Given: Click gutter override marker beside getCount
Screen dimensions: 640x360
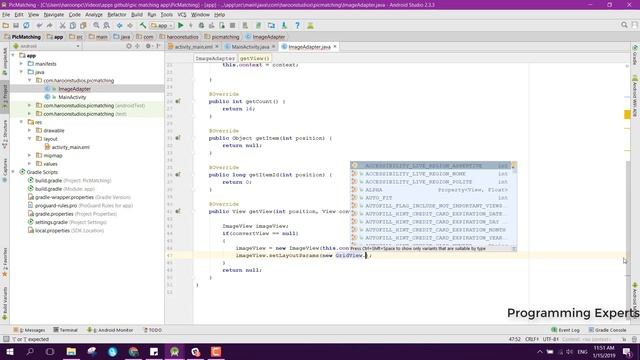Looking at the screenshot, I should pos(178,101).
